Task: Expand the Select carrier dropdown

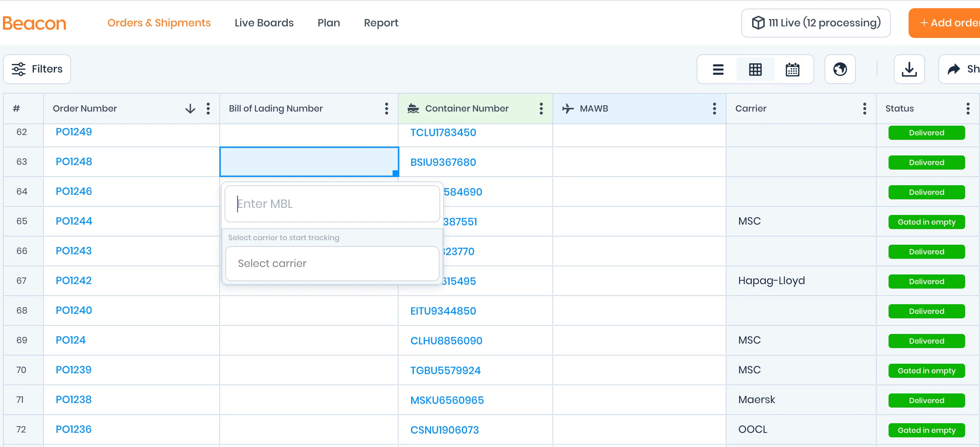Action: [x=332, y=263]
